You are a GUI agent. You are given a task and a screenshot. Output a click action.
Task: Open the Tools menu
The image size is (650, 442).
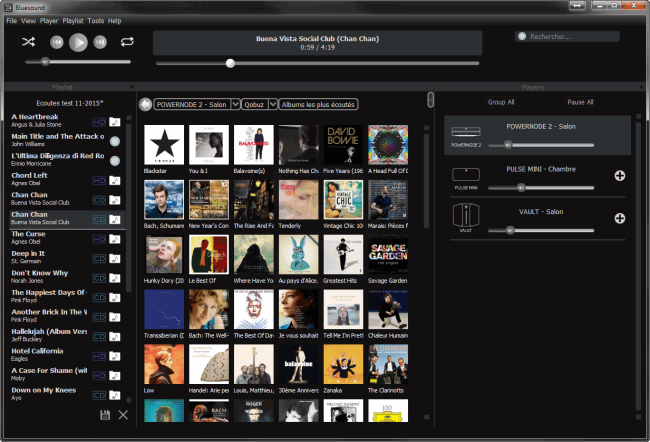[x=96, y=21]
